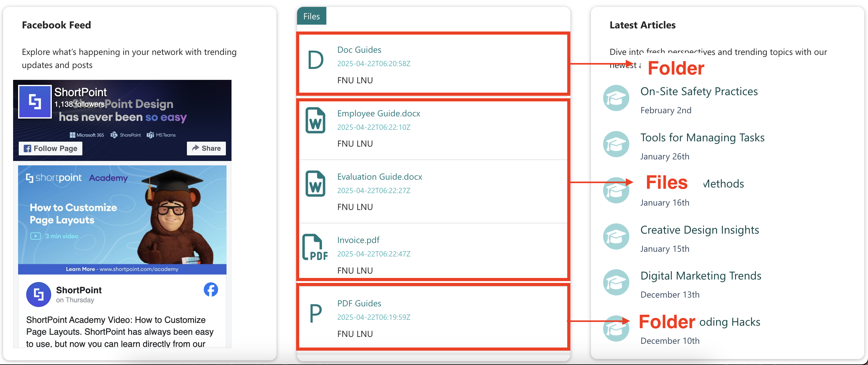The height and width of the screenshot is (365, 868).
Task: Click the PDF icon beside Invoice.pdf
Action: tap(315, 247)
